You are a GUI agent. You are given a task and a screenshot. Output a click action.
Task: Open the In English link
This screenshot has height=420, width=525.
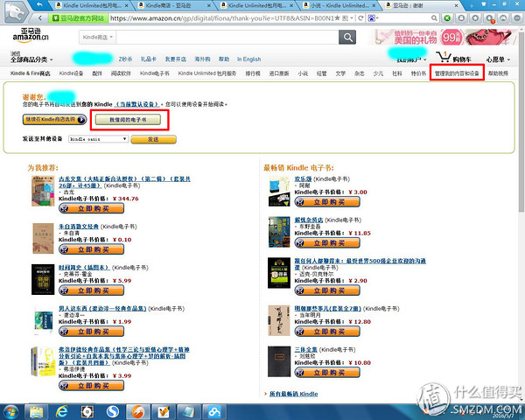[248, 59]
